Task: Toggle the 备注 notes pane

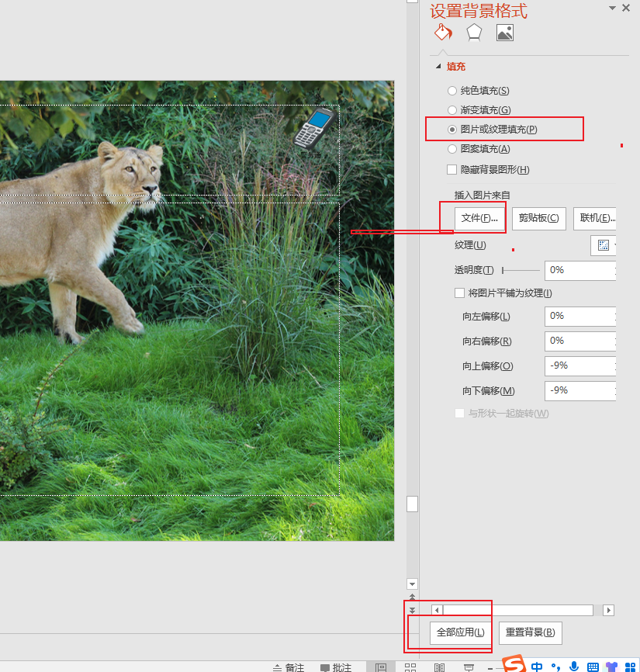Action: (x=289, y=667)
